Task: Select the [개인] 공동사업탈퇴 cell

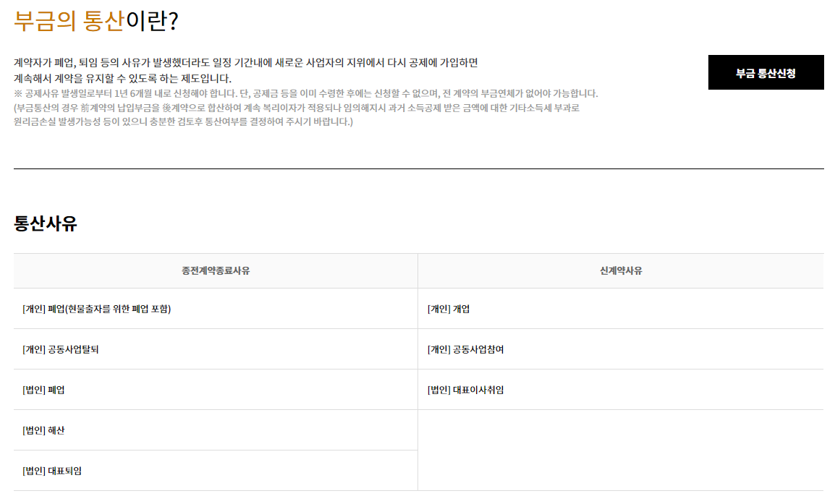Action: pyautogui.click(x=216, y=349)
